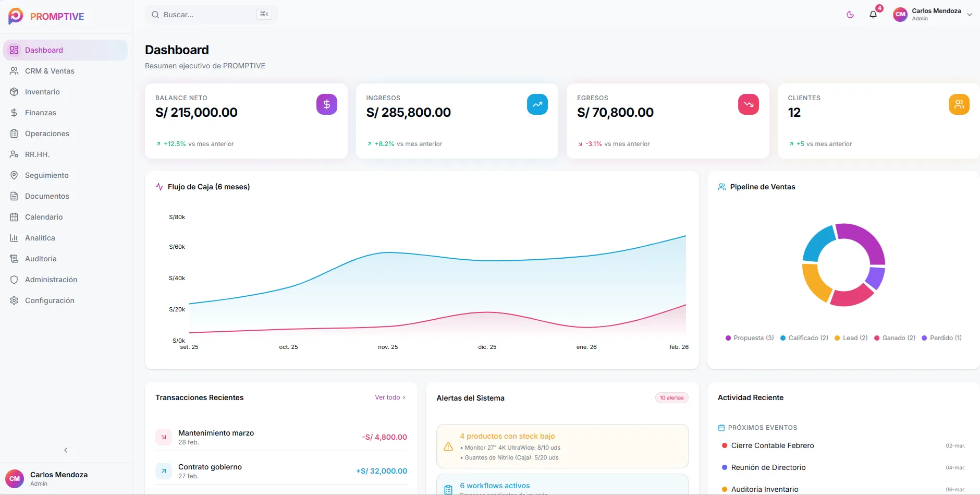Image resolution: width=980 pixels, height=495 pixels.
Task: Select the CRM & Ventas sidebar icon
Action: point(14,71)
